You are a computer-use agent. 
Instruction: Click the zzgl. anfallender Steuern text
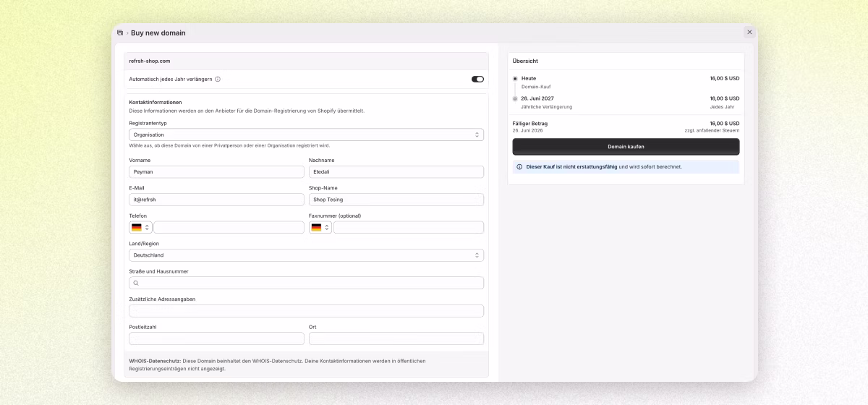(712, 130)
